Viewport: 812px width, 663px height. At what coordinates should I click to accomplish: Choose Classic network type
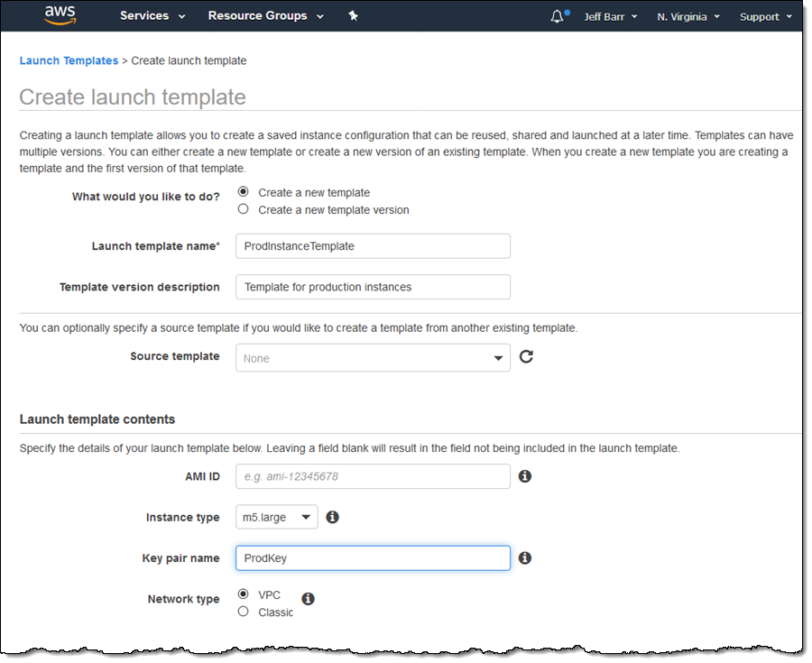tap(244, 612)
